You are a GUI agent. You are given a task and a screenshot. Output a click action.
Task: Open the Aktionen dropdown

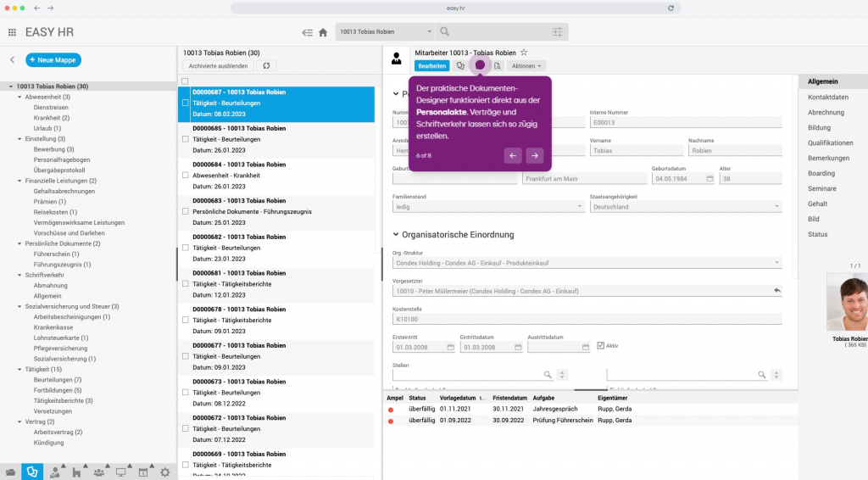click(x=526, y=65)
